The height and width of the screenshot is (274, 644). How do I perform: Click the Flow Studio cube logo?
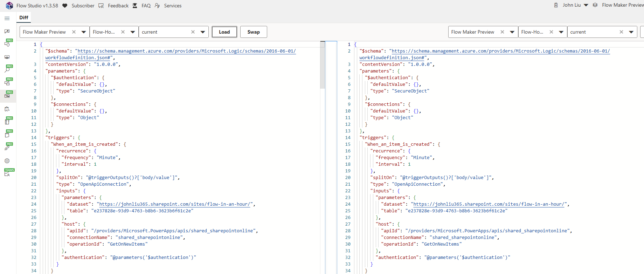(x=9, y=6)
